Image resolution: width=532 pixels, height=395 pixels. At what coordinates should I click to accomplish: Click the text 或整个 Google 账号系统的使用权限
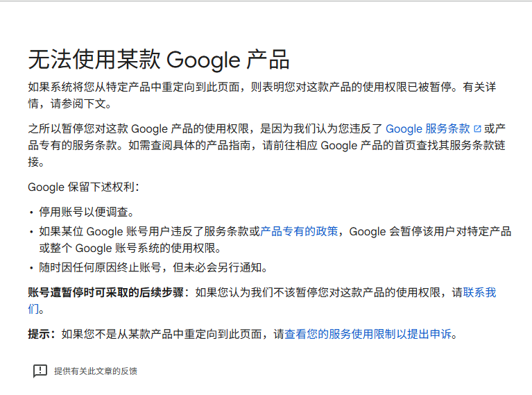point(129,248)
